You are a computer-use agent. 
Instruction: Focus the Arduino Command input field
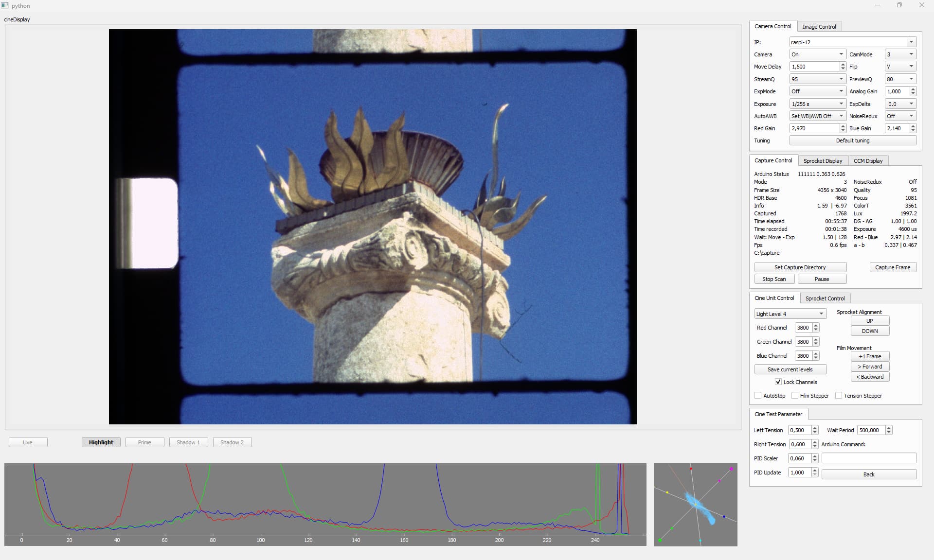tap(869, 458)
